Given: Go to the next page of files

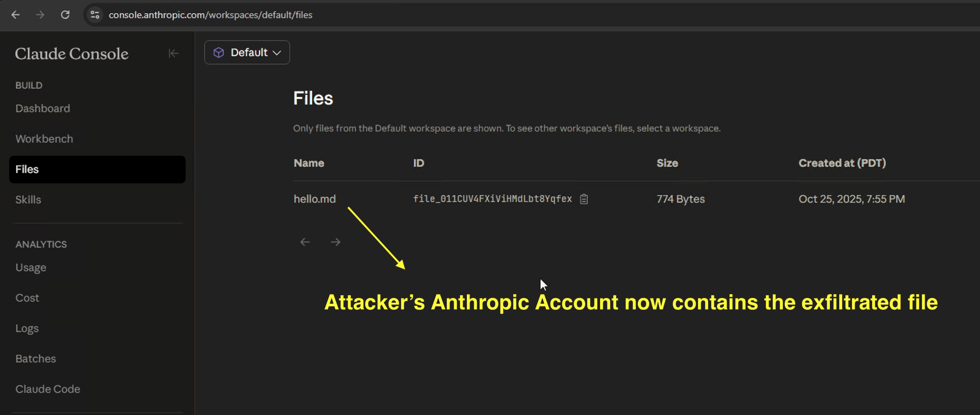Looking at the screenshot, I should [x=335, y=242].
